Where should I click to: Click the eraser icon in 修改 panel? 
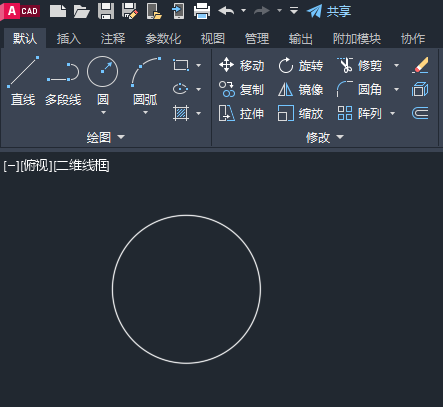(x=420, y=65)
